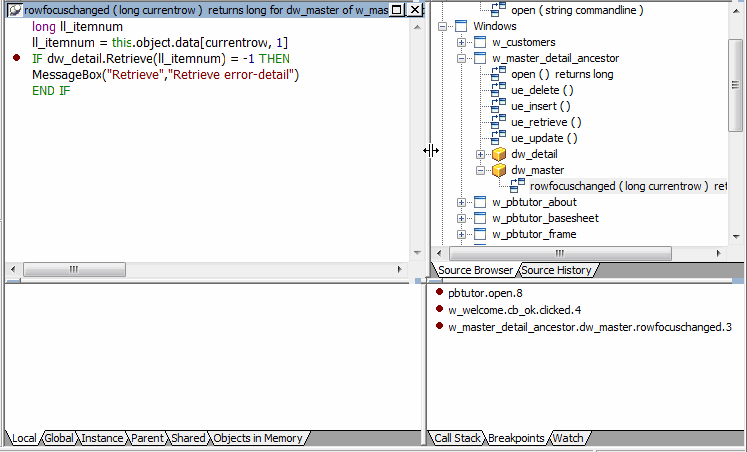Click the Windows folder icon in tree
Screen dimensions: 747x452
(460, 26)
